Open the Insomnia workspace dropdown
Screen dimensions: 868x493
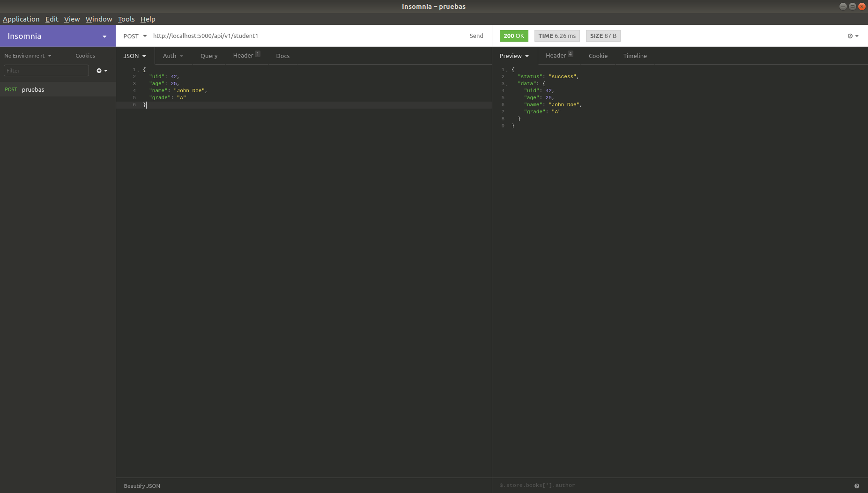click(x=104, y=37)
